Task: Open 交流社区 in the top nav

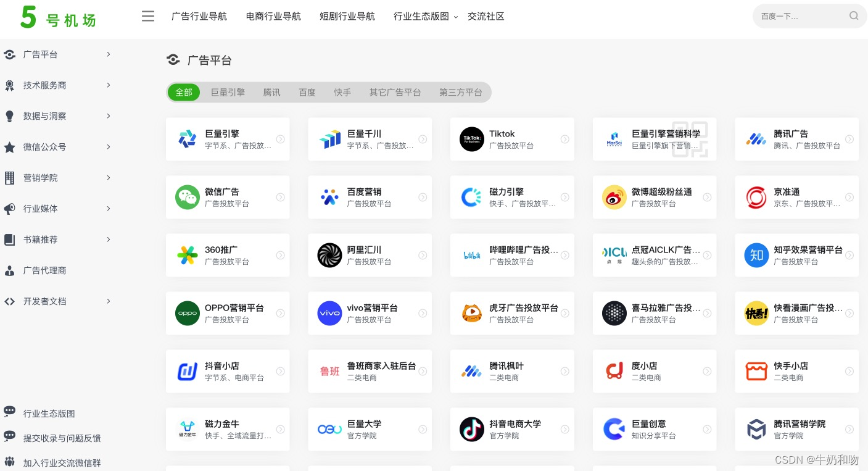Action: pyautogui.click(x=486, y=17)
